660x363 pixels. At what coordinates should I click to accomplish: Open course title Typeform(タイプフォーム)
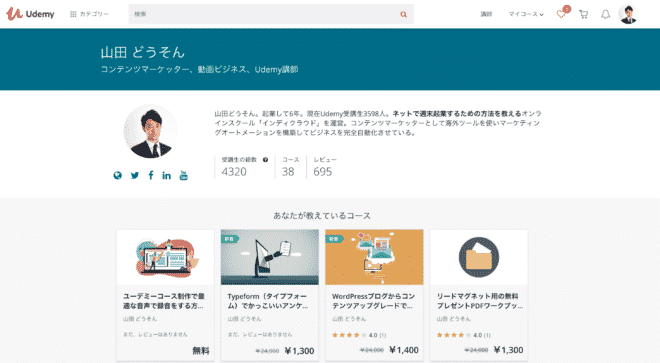[268, 301]
